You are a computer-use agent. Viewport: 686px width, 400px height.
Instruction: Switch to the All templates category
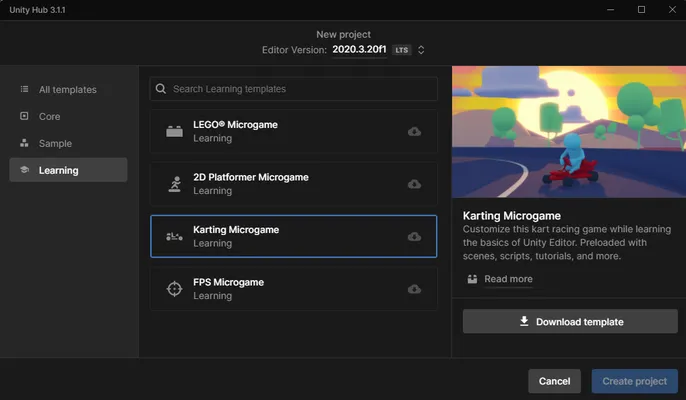coord(68,90)
